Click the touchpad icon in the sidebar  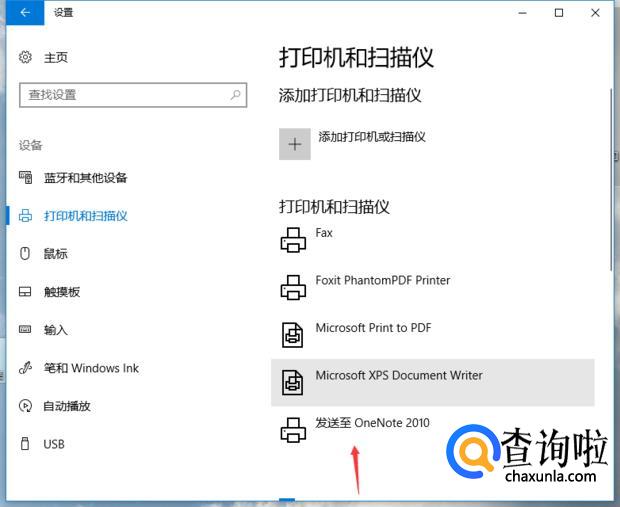(x=25, y=292)
